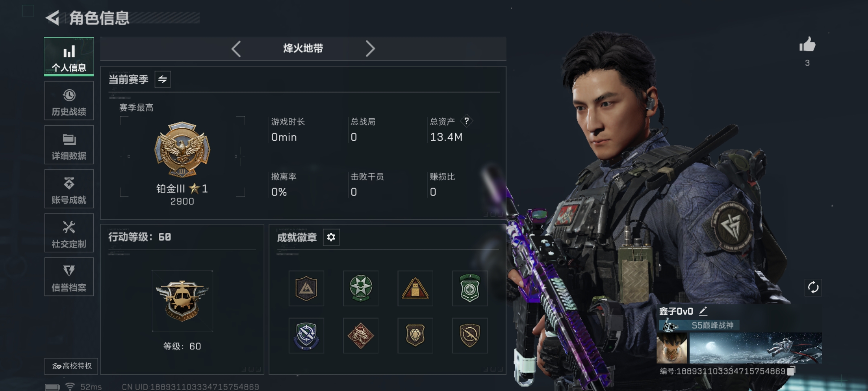Image resolution: width=868 pixels, height=391 pixels.
Task: Edit player name 鑫子OvO pencil icon
Action: (703, 311)
